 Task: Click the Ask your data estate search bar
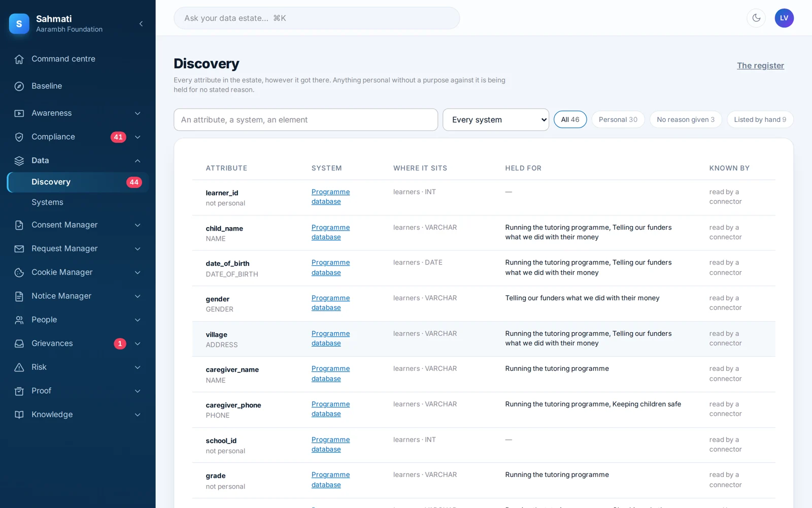point(317,18)
